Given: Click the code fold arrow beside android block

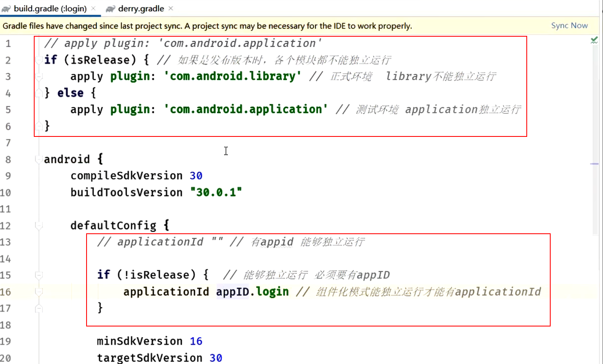Looking at the screenshot, I should pos(38,159).
